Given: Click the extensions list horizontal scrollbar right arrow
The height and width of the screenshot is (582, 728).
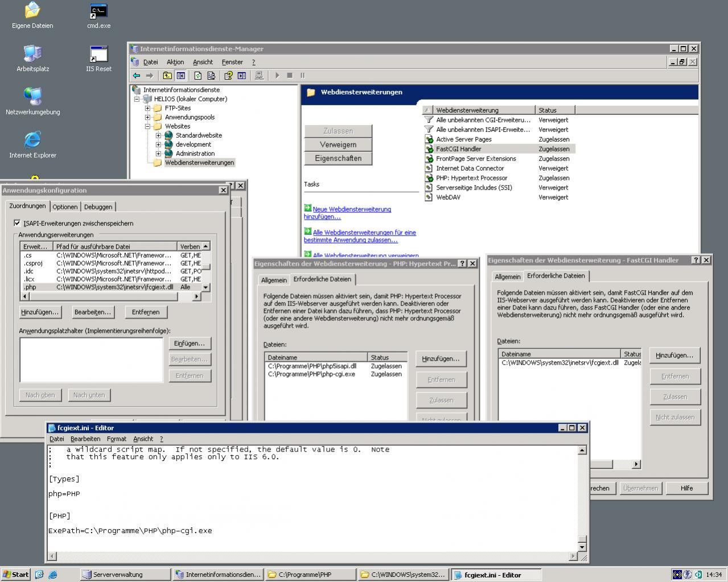Looking at the screenshot, I should tap(197, 296).
